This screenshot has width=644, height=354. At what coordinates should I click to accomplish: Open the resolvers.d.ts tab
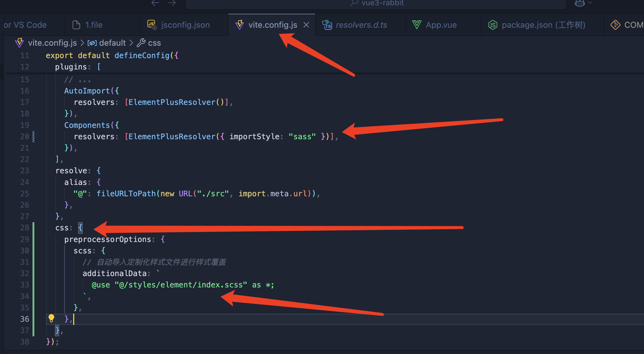(361, 25)
